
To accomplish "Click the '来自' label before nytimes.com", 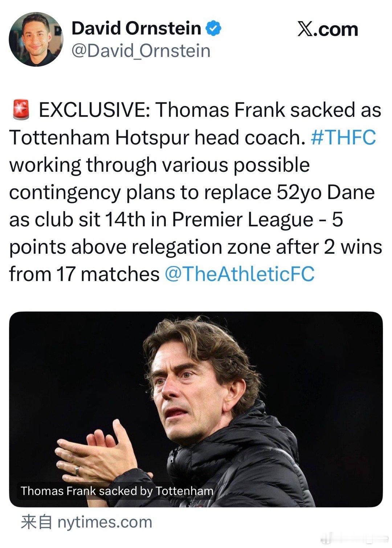I will coord(36,522).
